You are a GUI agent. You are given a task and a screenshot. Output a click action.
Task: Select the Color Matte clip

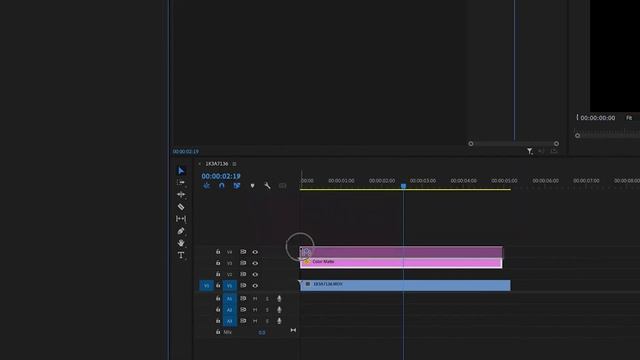401,263
